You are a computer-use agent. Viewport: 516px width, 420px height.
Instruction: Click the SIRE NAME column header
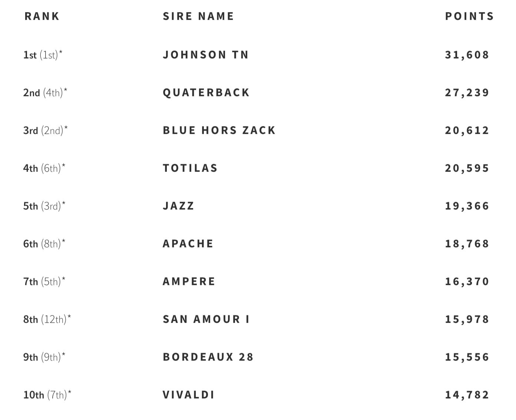tap(198, 16)
